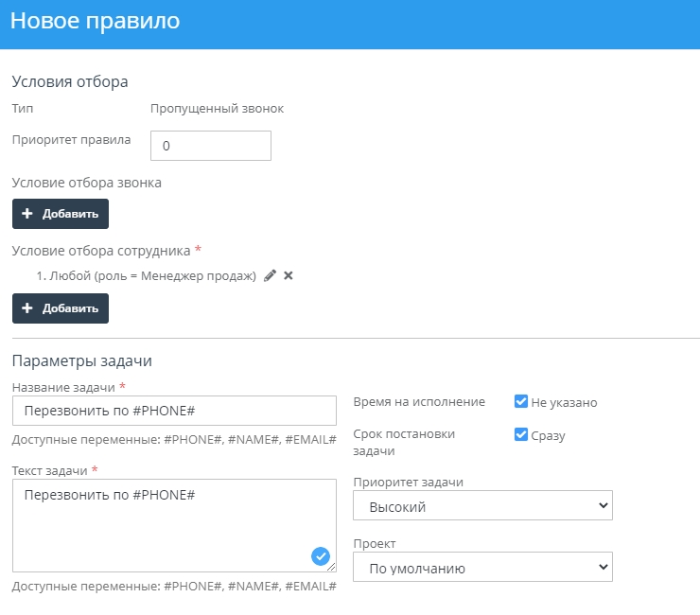Grab the task text area resize handle
Image resolution: width=700 pixels, height=615 pixels.
[x=332, y=568]
